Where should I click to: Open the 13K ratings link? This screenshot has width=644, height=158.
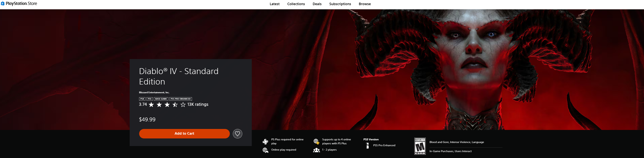[x=197, y=105]
